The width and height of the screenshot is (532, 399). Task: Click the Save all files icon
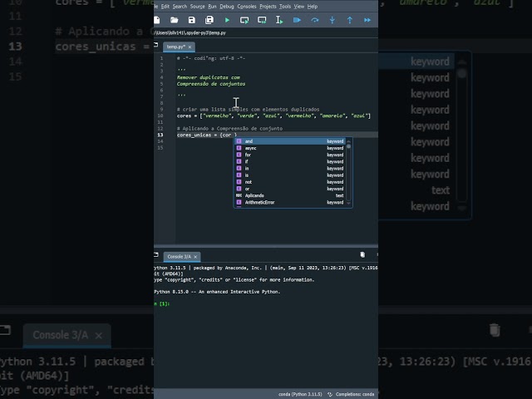pyautogui.click(x=209, y=20)
